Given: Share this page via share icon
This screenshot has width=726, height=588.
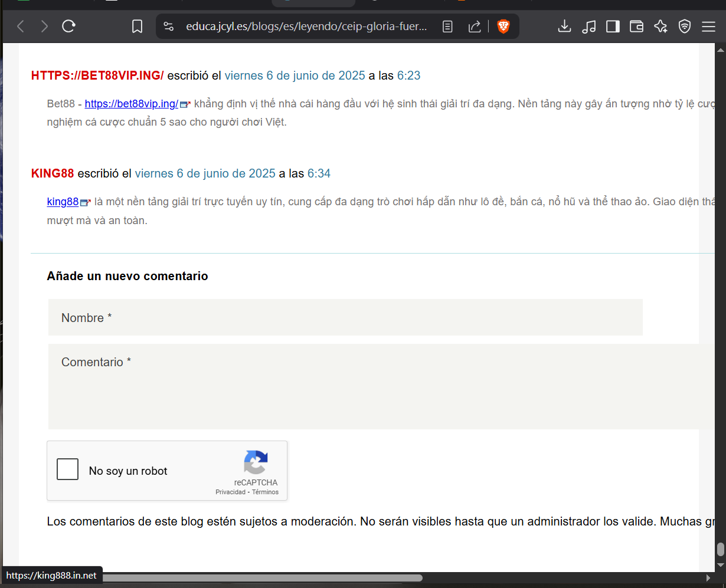Looking at the screenshot, I should [475, 27].
